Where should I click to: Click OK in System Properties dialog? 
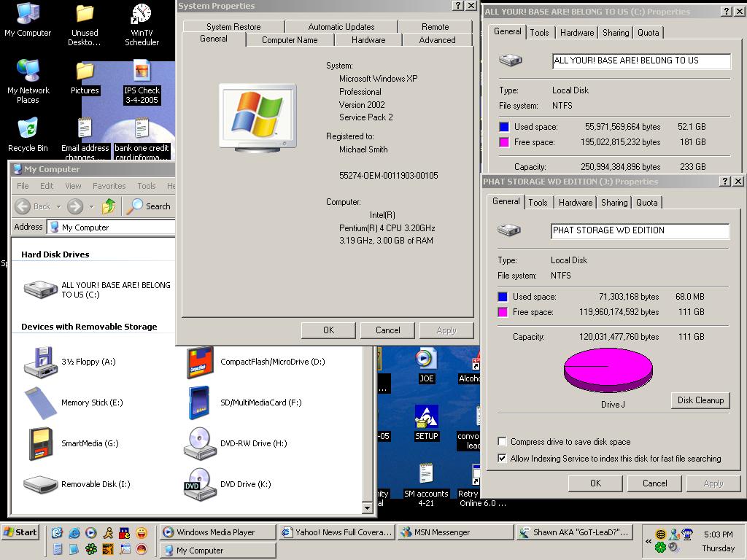(x=328, y=330)
